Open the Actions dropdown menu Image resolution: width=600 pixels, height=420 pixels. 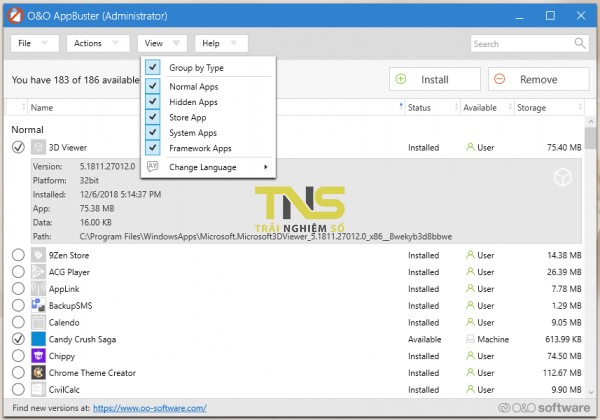98,43
